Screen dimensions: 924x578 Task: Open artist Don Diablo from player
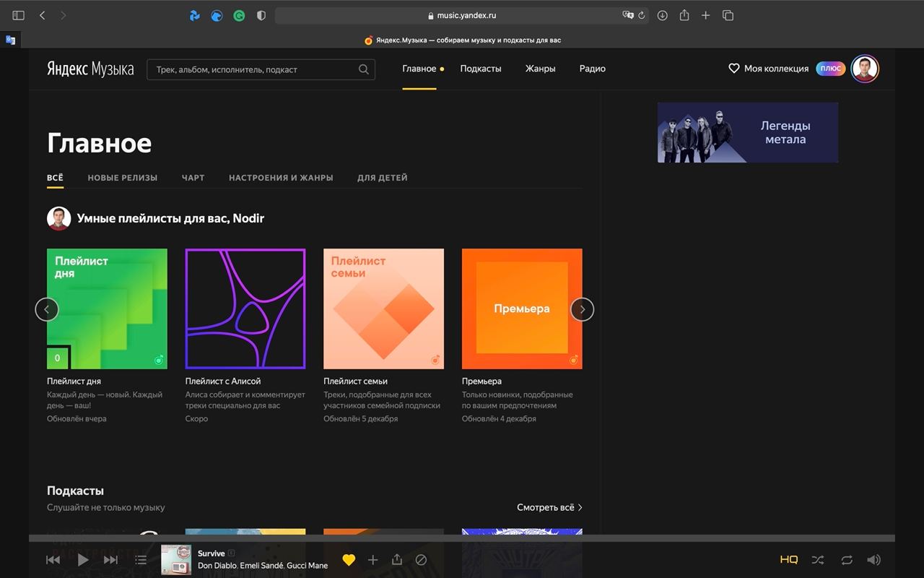[217, 566]
